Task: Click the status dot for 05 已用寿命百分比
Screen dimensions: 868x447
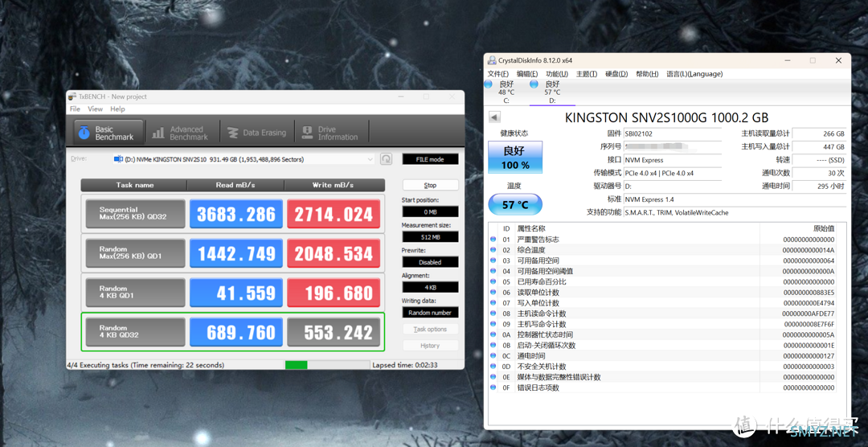Action: coord(493,281)
